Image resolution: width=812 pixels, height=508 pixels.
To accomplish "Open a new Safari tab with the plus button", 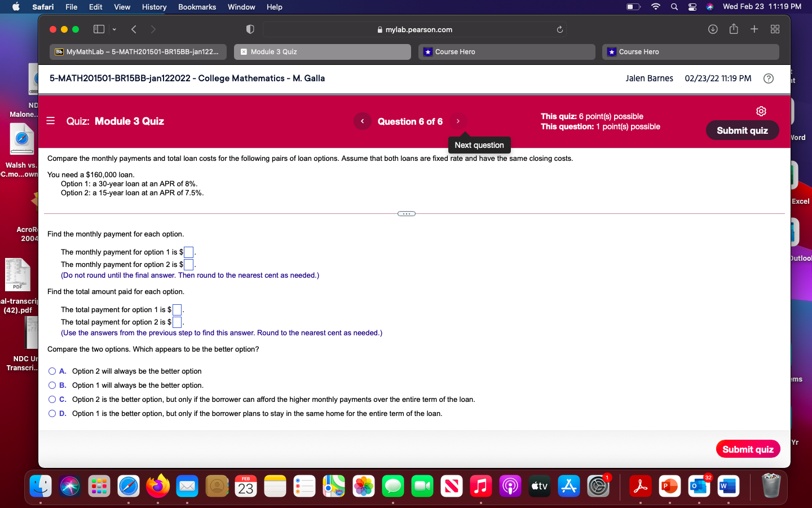I will [754, 29].
